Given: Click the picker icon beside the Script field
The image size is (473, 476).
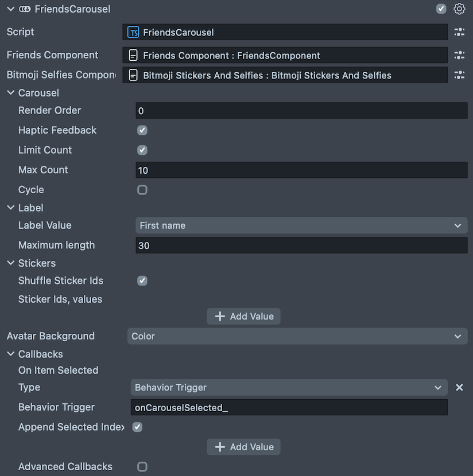Looking at the screenshot, I should click(459, 32).
